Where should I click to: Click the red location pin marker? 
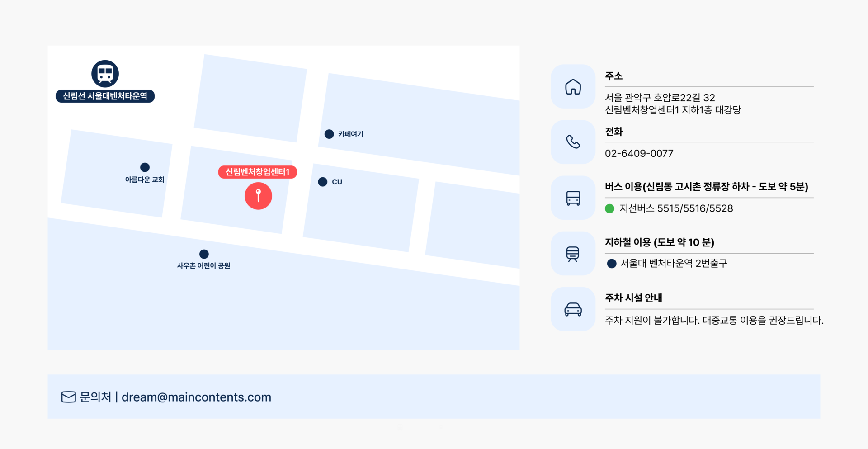258,196
